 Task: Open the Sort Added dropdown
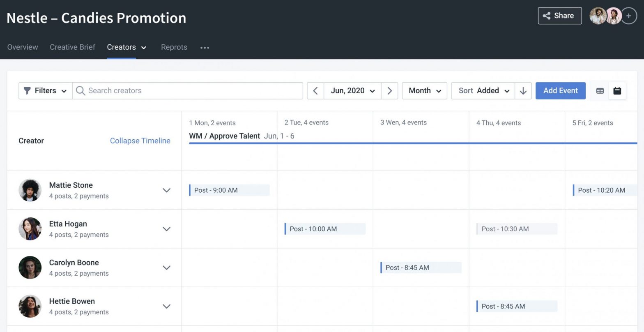483,91
